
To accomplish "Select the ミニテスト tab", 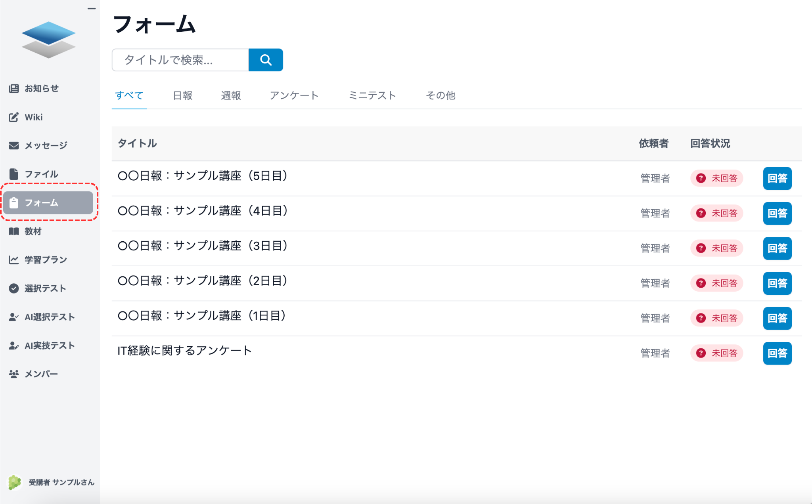I will click(372, 95).
